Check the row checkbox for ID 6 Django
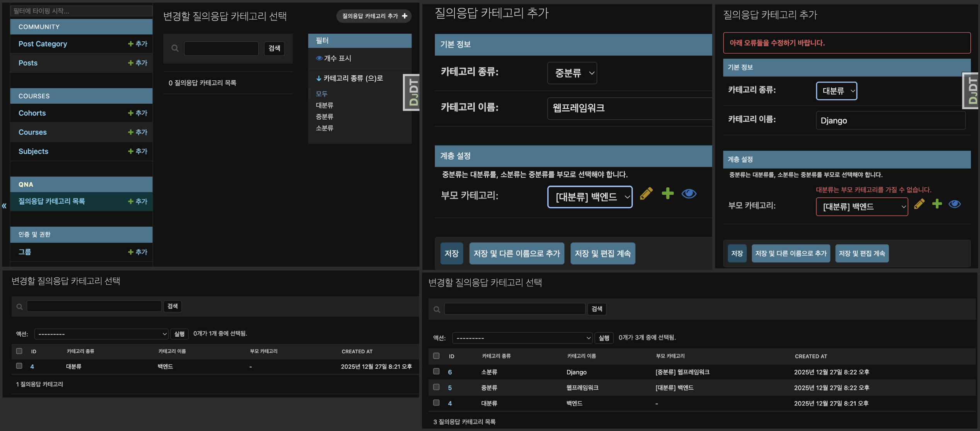 [436, 371]
